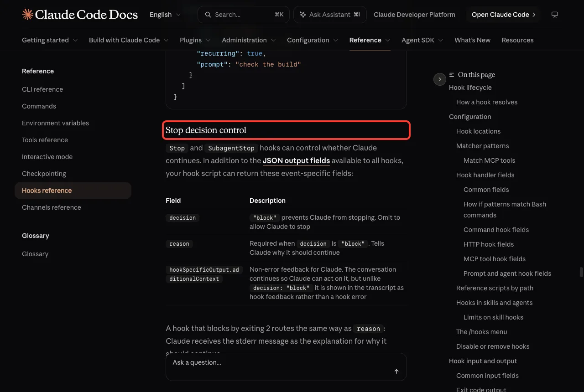Collapse the On this page sidebar arrow
This screenshot has width=584, height=392.
pos(439,79)
